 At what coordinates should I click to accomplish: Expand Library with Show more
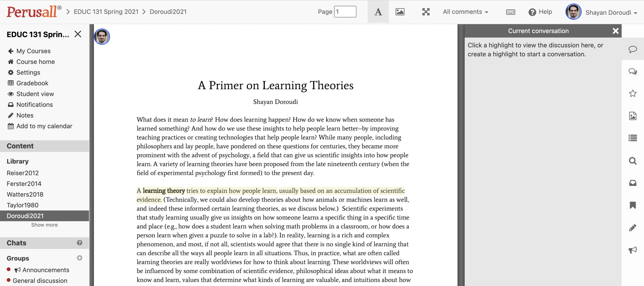[44, 225]
